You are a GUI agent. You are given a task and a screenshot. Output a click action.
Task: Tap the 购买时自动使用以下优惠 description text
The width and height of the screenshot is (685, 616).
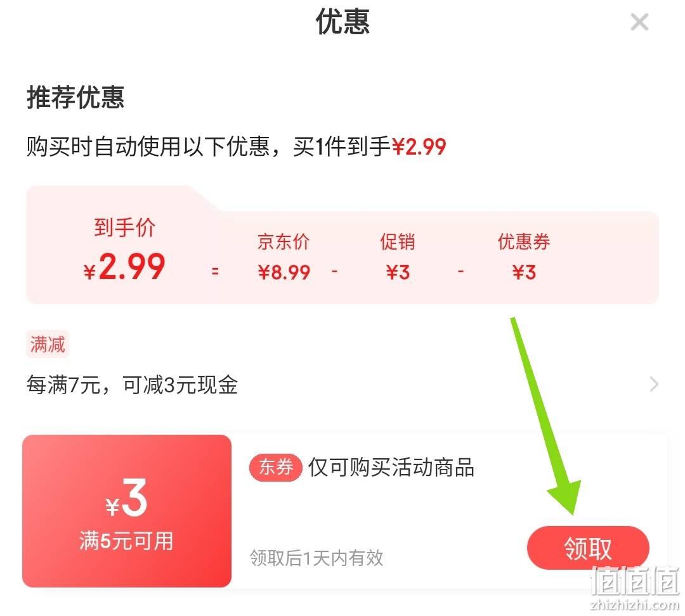[x=148, y=146]
